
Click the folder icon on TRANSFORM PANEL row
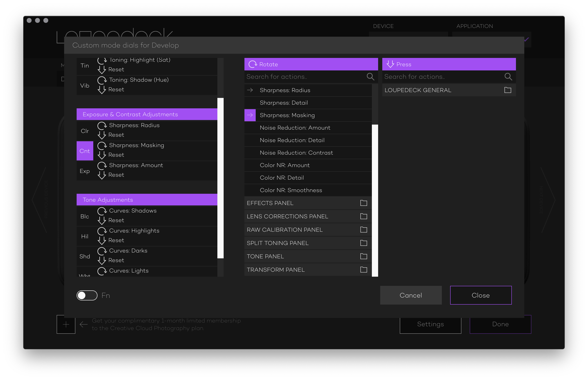click(363, 270)
